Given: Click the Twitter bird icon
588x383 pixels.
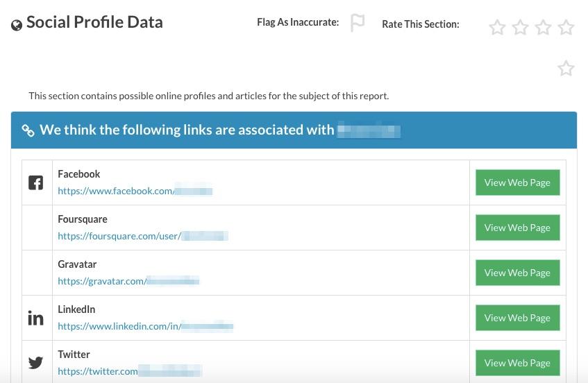Looking at the screenshot, I should 35,363.
